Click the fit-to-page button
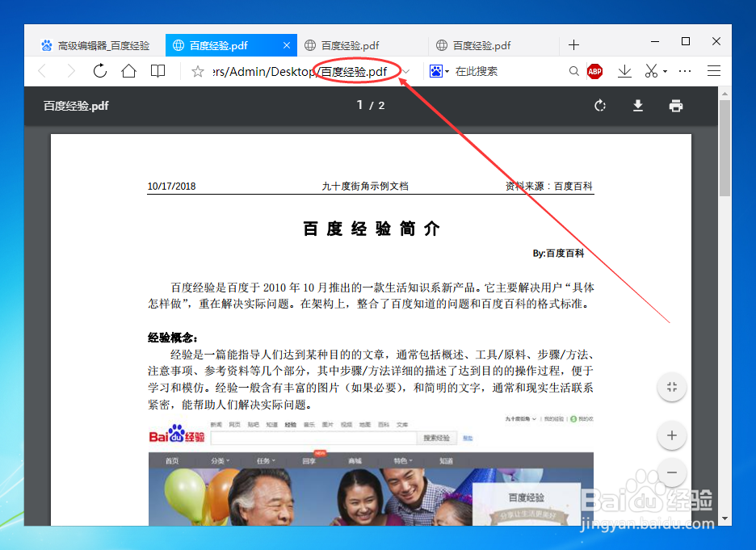 pos(672,387)
